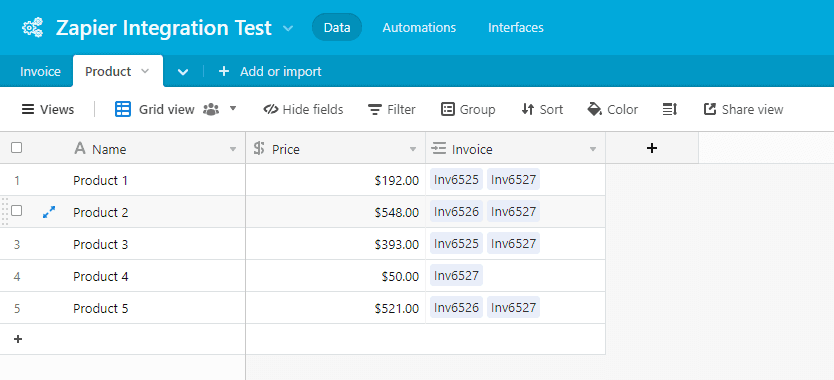Click Inv6527 link in Product 1 row
Image resolution: width=834 pixels, height=380 pixels.
point(513,179)
